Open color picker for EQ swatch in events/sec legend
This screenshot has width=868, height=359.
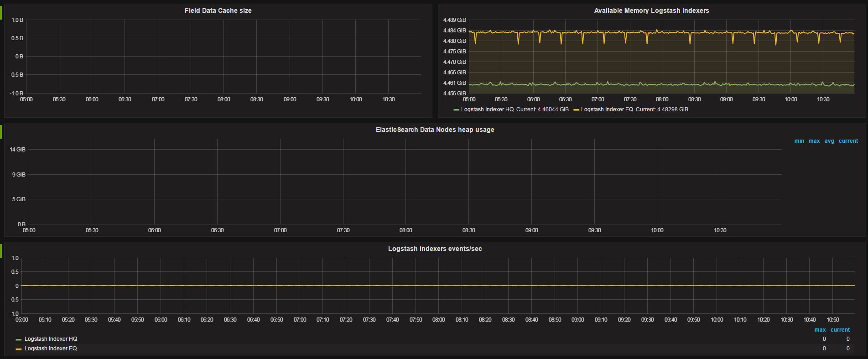[18, 349]
